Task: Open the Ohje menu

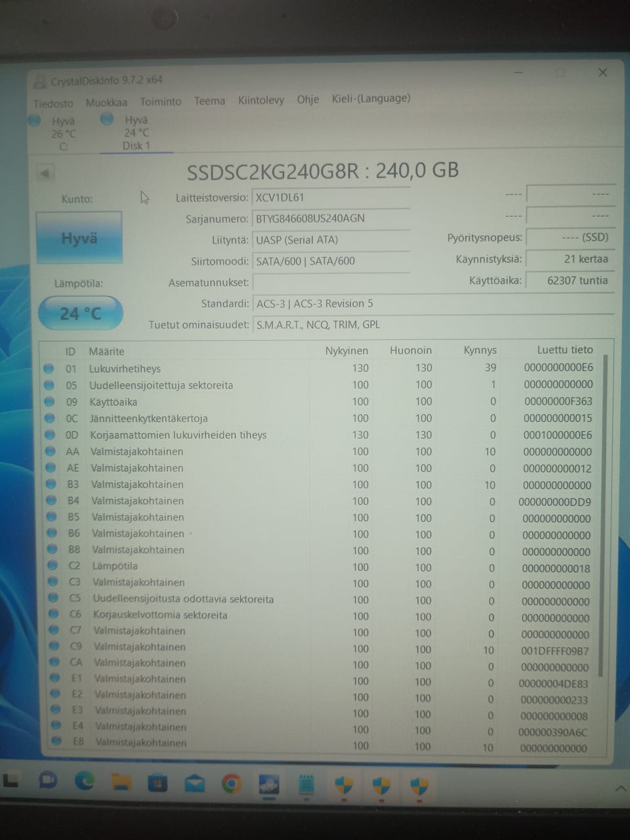Action: point(308,99)
